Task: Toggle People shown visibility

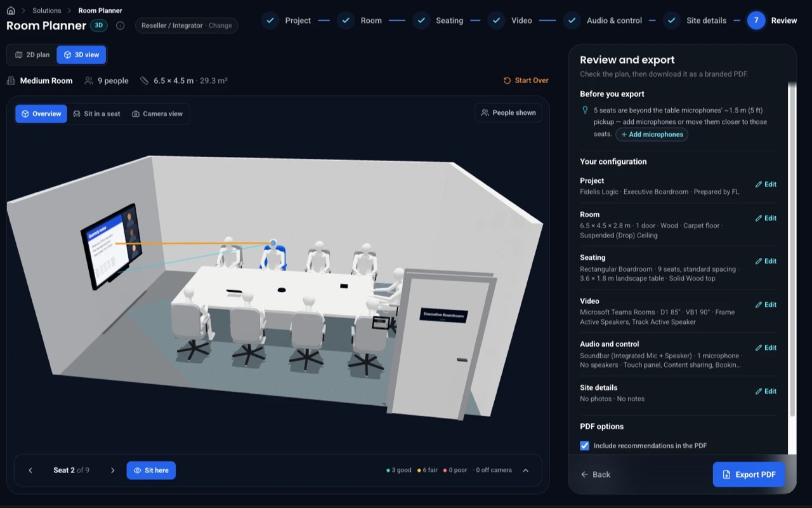Action: [x=508, y=112]
